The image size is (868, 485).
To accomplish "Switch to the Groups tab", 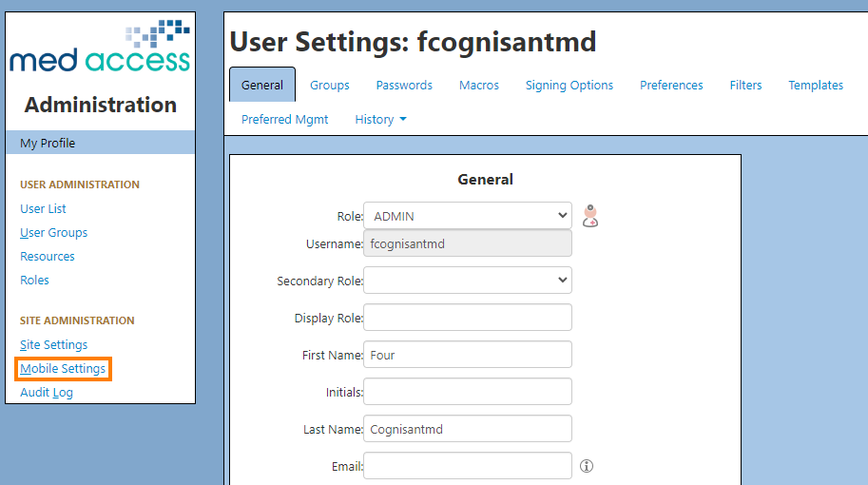I will 329,86.
